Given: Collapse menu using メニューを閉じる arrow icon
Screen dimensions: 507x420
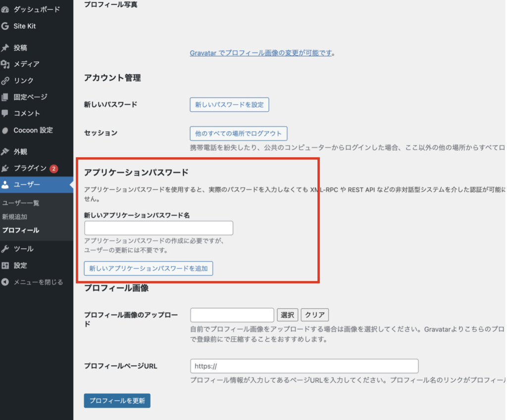Looking at the screenshot, I should [5, 282].
